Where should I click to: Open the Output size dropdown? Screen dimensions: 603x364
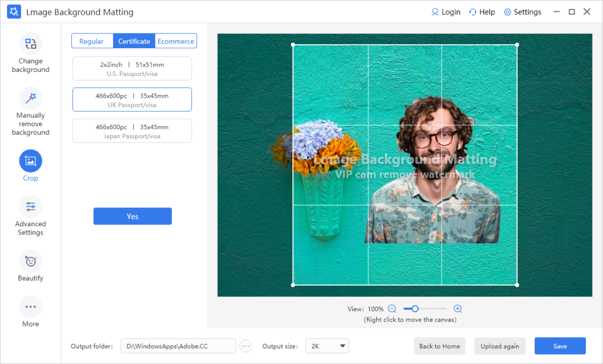click(327, 346)
